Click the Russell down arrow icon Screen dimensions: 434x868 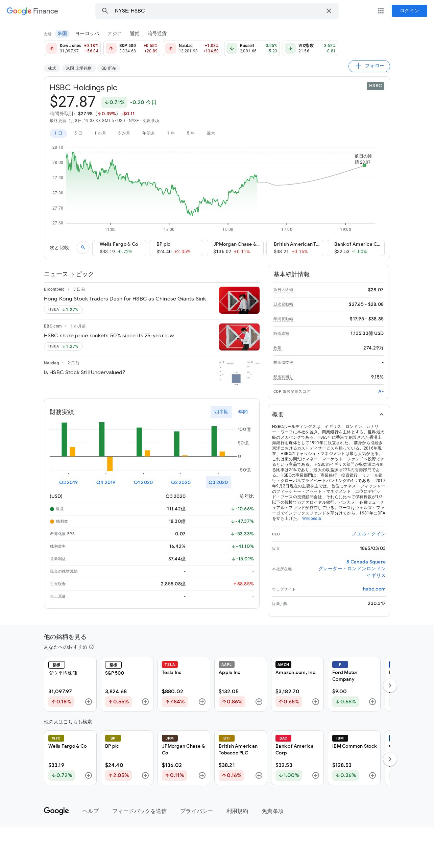(x=232, y=48)
